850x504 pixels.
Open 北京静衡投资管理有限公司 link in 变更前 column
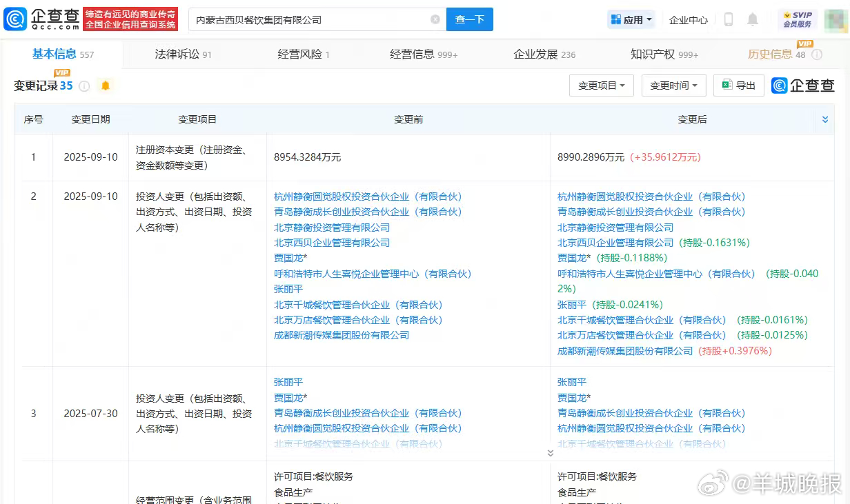[332, 228]
